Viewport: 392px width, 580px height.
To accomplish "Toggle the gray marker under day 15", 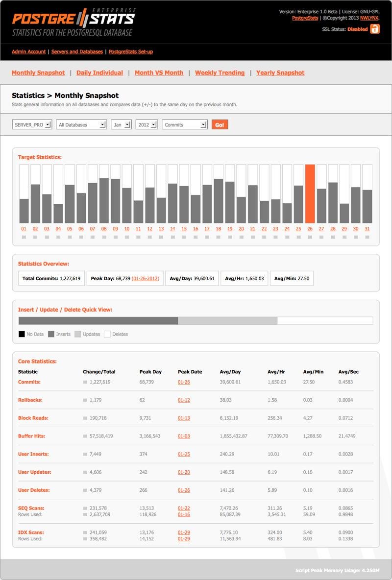I will point(184,237).
